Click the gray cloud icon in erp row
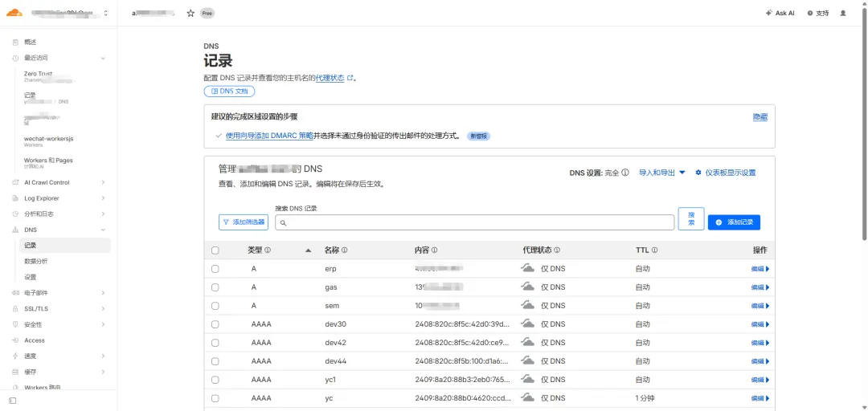This screenshot has height=411, width=868. [x=528, y=269]
